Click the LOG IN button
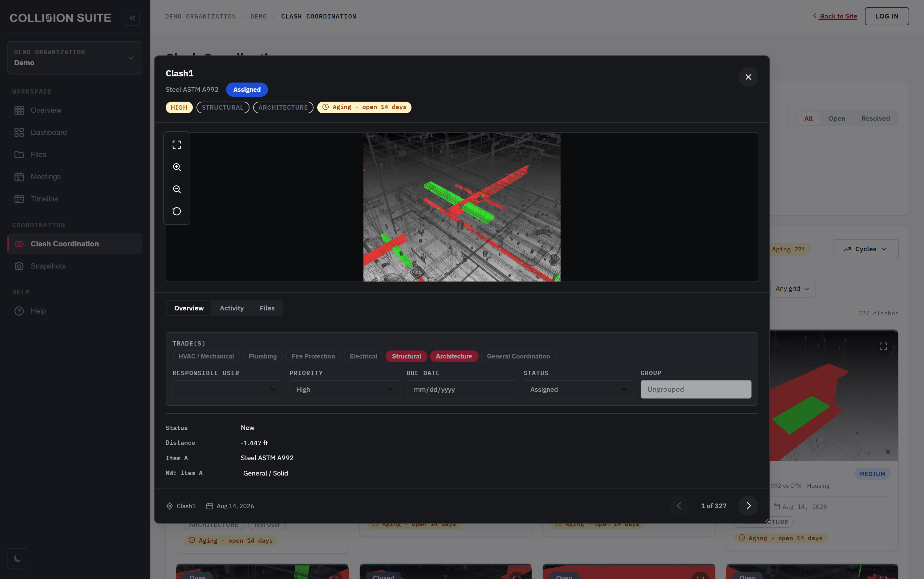This screenshot has height=579, width=924. 886,16
